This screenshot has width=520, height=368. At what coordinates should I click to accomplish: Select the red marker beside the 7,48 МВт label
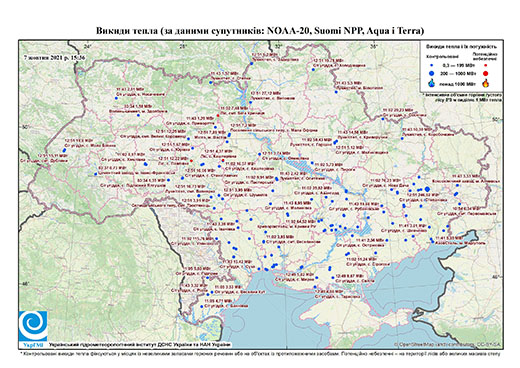218,115
